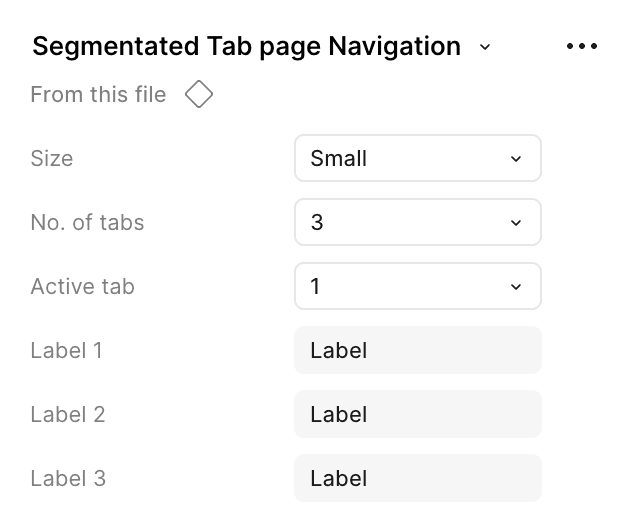Image resolution: width=622 pixels, height=530 pixels.
Task: Click the chevron arrow in No. of tabs dropdown
Action: [x=516, y=223]
